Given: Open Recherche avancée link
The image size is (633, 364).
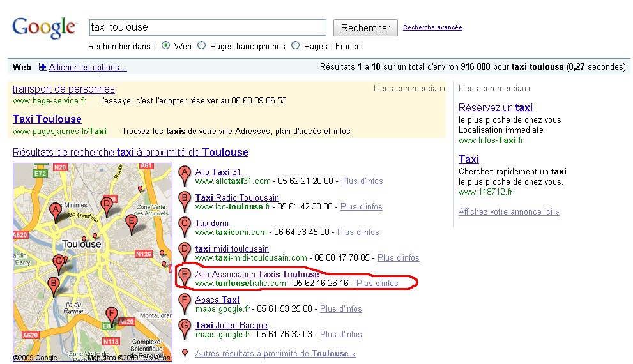Looking at the screenshot, I should [432, 27].
